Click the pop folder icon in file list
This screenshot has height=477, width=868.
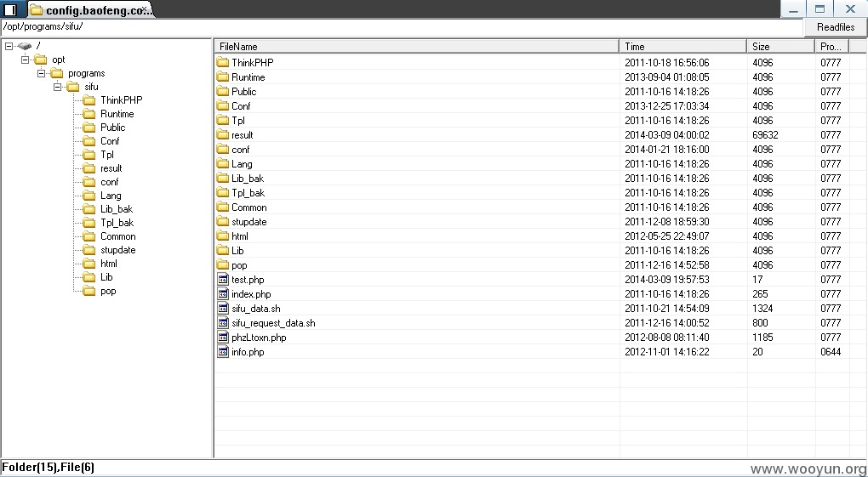[223, 264]
